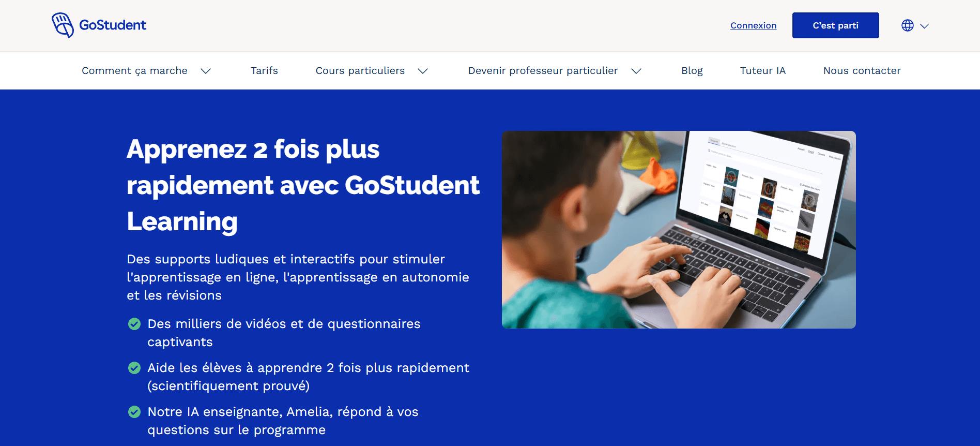980x446 pixels.
Task: Open the Blog menu item
Action: point(692,70)
